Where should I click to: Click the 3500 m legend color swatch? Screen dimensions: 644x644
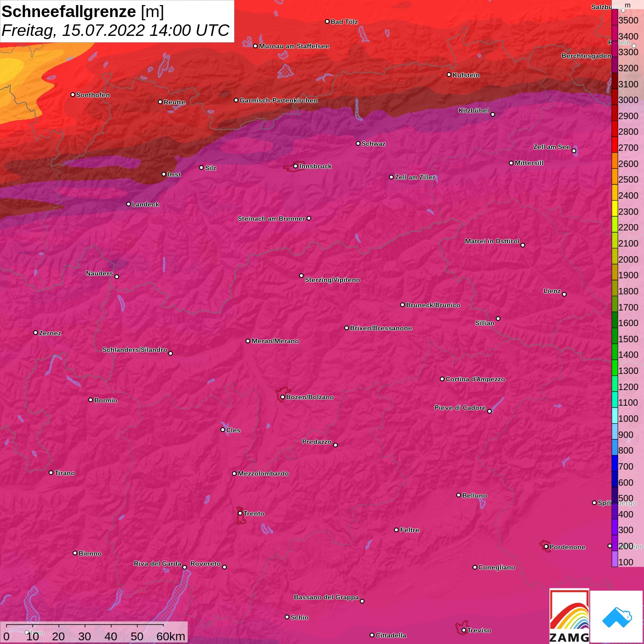615,17
